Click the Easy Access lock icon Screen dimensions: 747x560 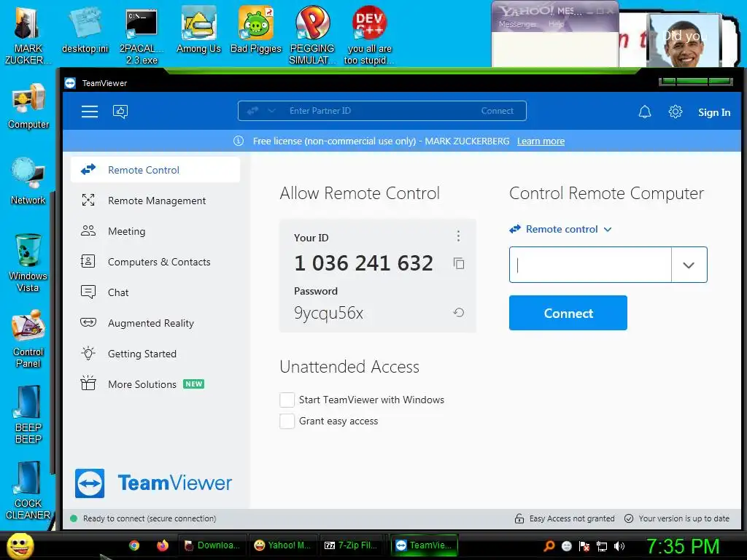point(519,518)
